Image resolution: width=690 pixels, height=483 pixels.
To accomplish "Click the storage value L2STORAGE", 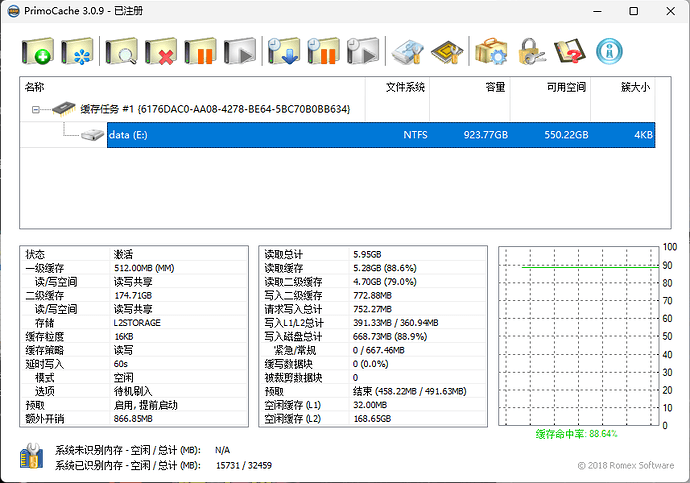I will 137,323.
